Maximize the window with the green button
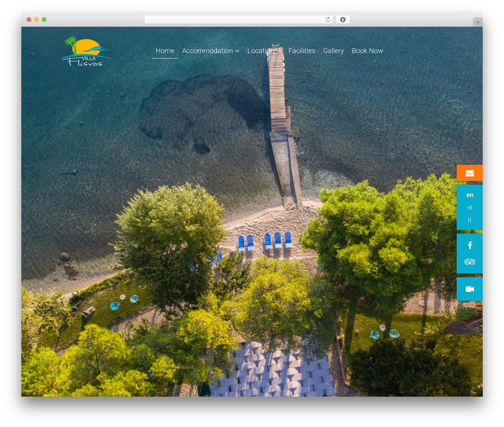 44,20
